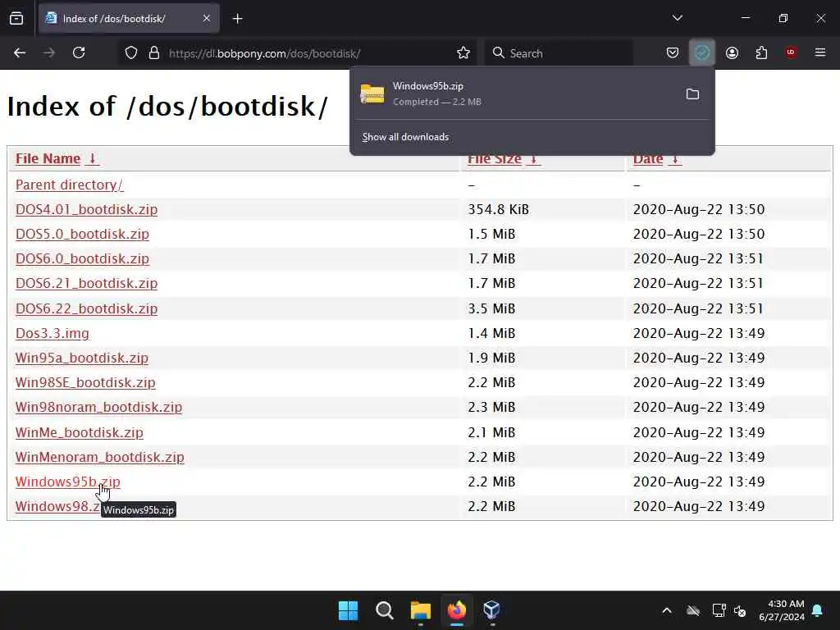Screen dimensions: 840x630
Task: Download Win95a_bootdisk.zip
Action: 81,358
